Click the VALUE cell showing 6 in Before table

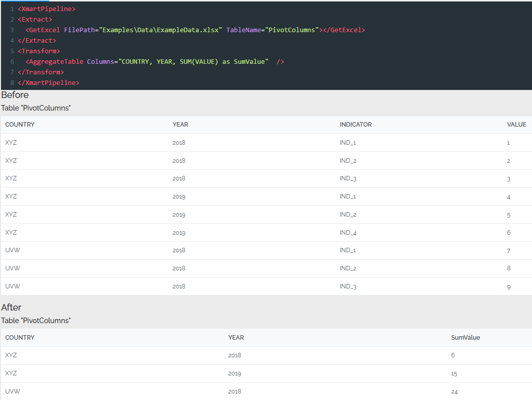508,233
